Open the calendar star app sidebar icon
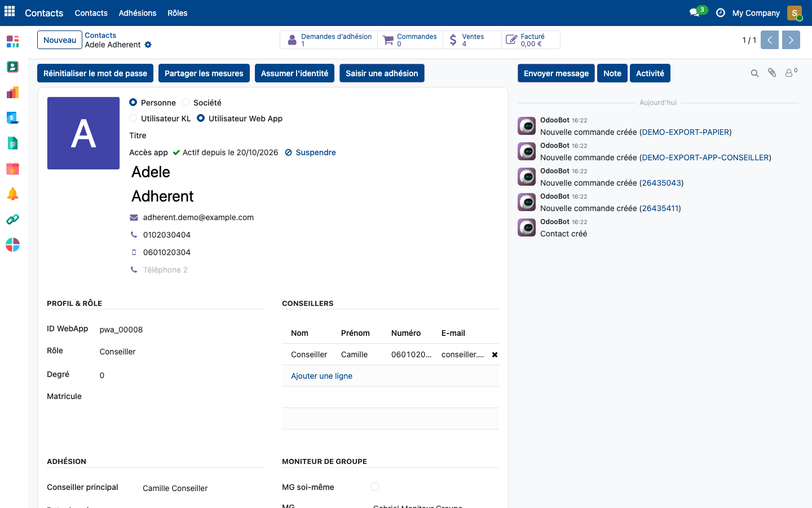The height and width of the screenshot is (508, 812). point(12,168)
